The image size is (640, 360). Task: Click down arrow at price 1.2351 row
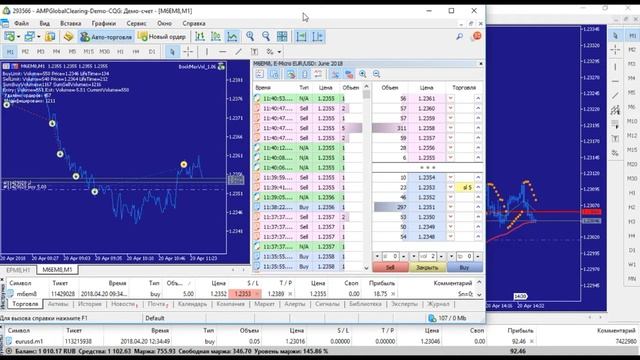click(451, 207)
